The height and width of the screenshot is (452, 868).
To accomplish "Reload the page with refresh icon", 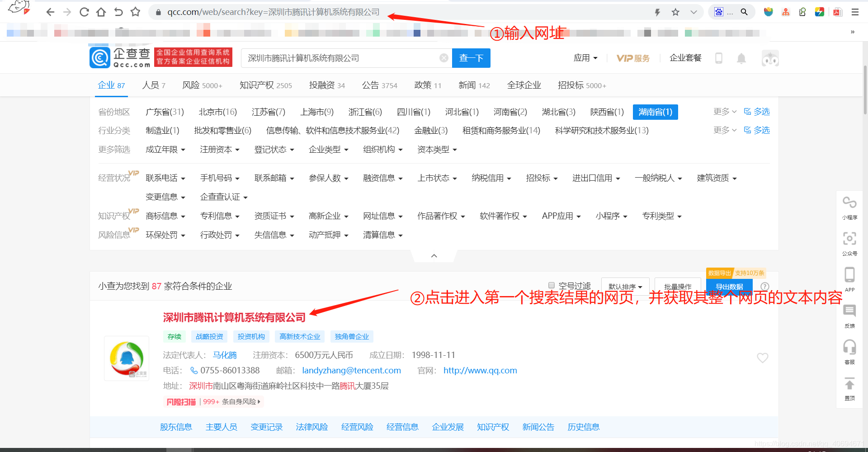I will [x=84, y=12].
